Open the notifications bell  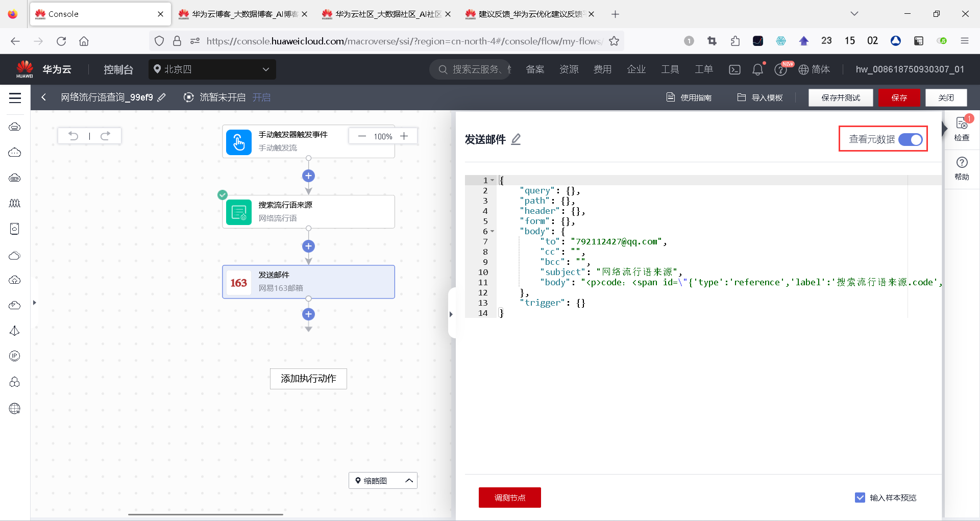click(x=757, y=69)
